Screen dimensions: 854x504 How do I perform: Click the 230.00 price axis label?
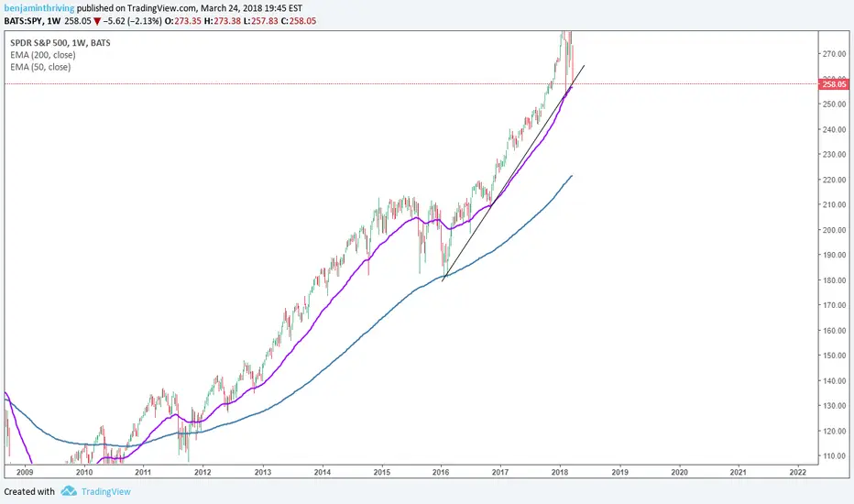tap(835, 155)
